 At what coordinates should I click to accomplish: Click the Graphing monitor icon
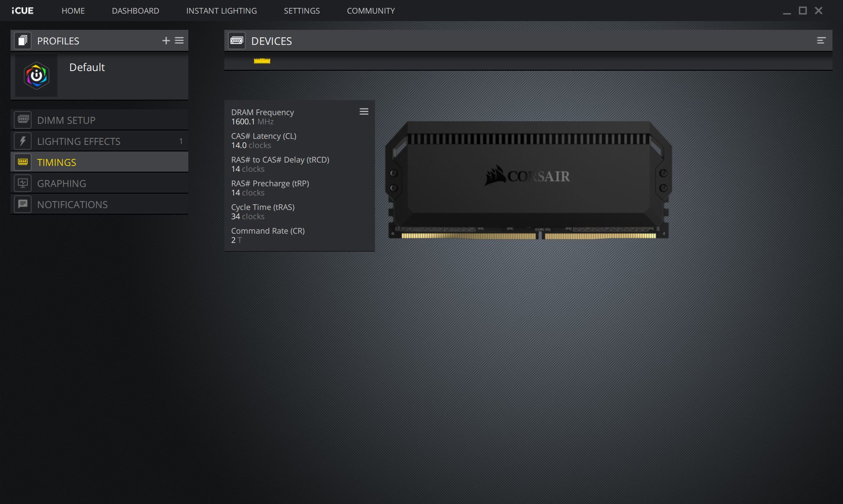click(23, 183)
